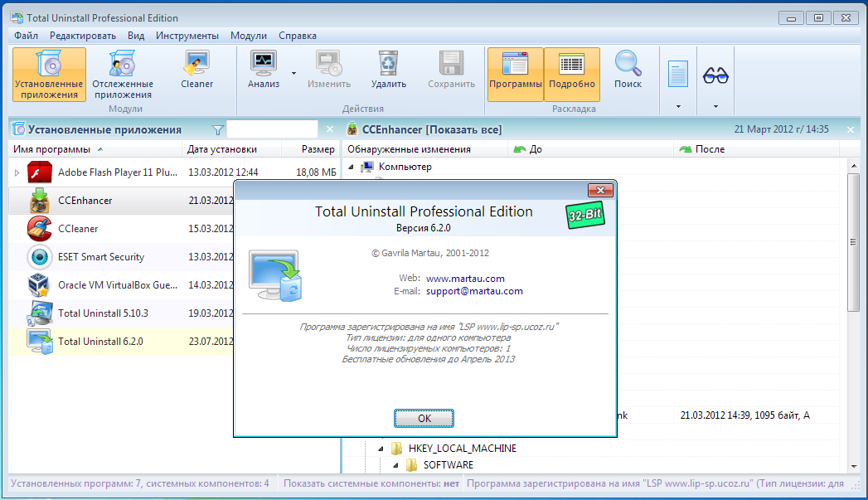Toggle the Подробно details layout panel
The width and height of the screenshot is (868, 500).
pyautogui.click(x=572, y=74)
